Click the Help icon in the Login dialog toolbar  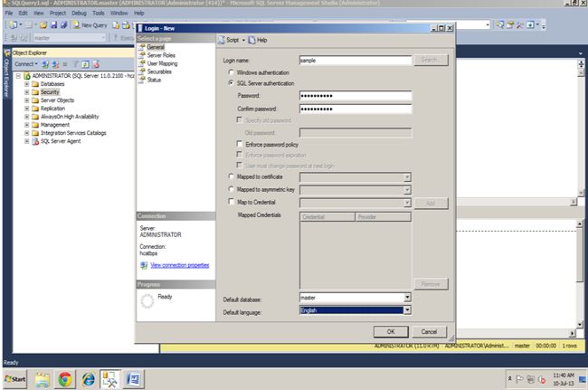click(252, 40)
